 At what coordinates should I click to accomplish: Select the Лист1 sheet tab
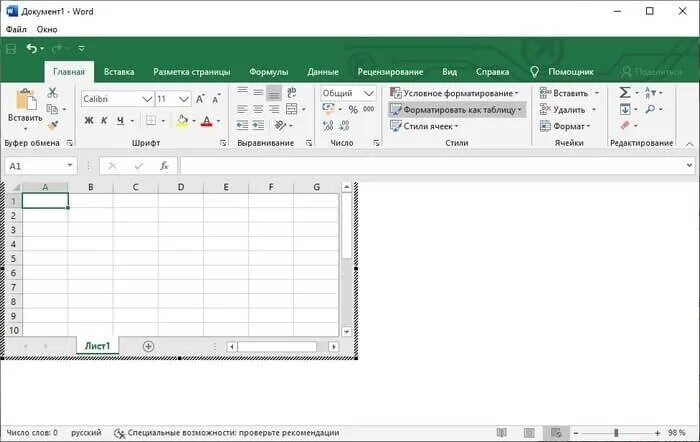pos(97,346)
